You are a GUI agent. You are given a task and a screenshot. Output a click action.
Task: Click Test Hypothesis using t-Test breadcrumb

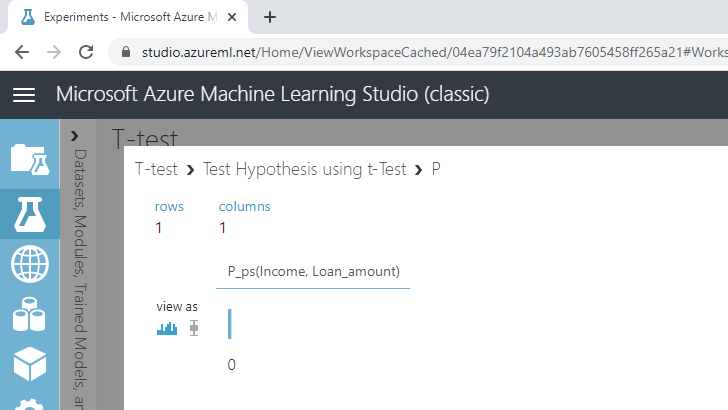(305, 169)
